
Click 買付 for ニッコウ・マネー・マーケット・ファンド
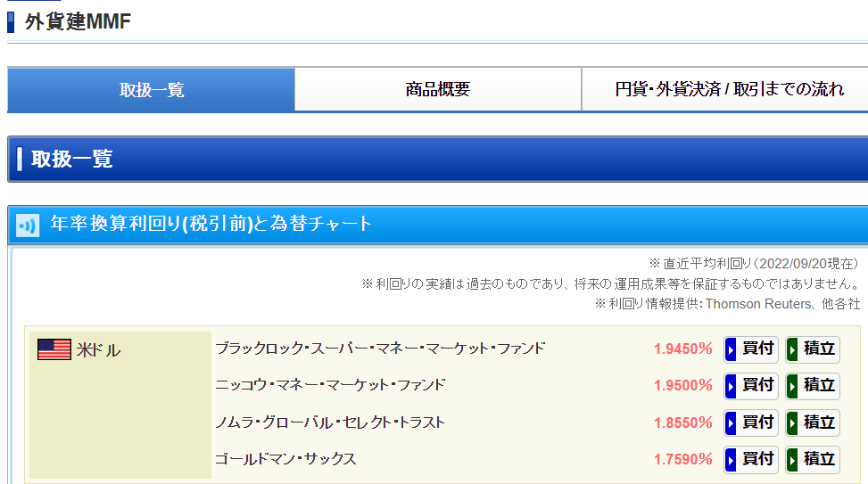(751, 386)
